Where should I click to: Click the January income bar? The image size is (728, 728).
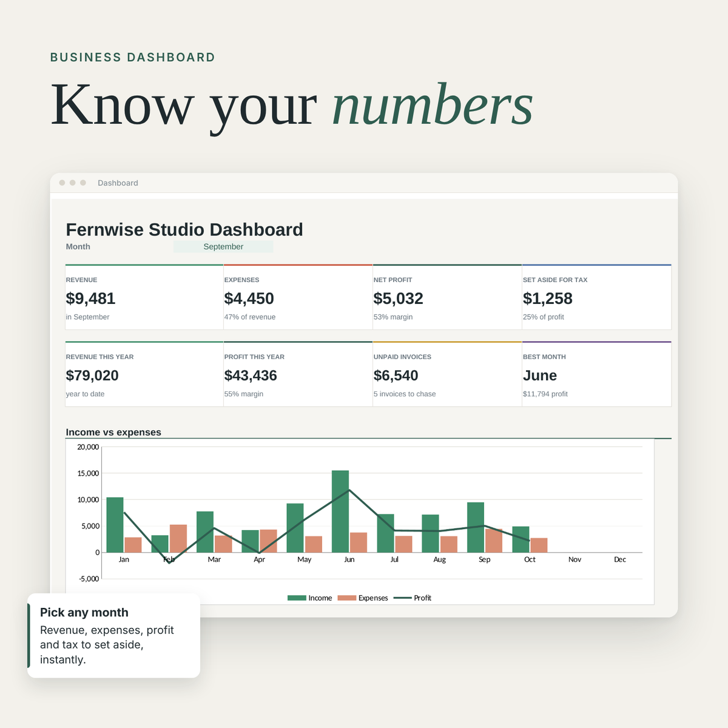(115, 525)
